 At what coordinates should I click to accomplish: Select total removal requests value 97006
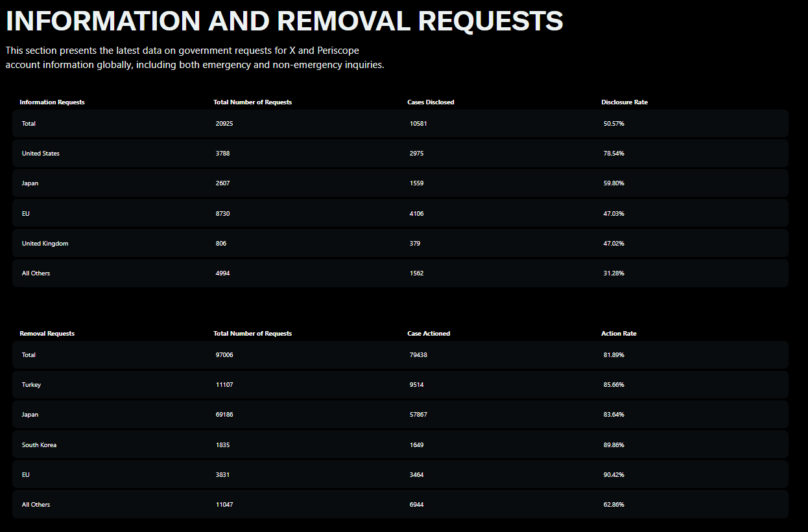(224, 355)
